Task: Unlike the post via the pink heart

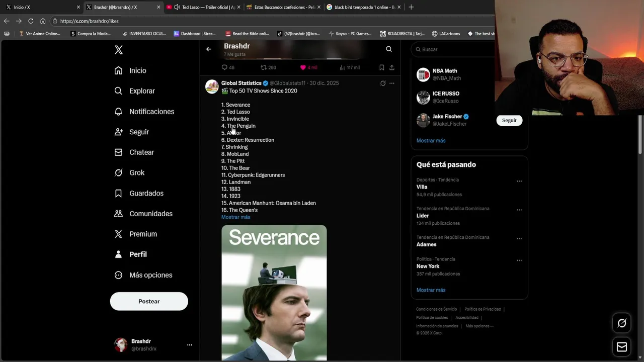Action: point(303,67)
